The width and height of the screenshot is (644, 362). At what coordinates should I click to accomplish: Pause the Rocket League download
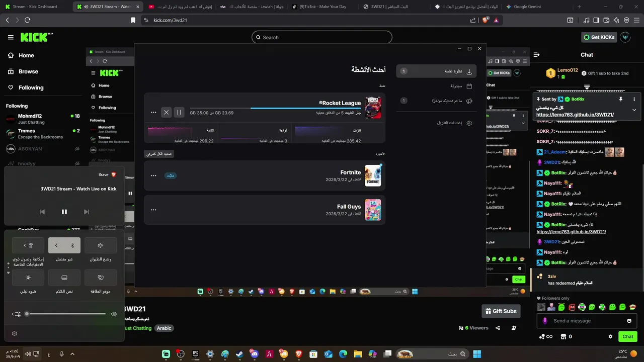[179, 113]
